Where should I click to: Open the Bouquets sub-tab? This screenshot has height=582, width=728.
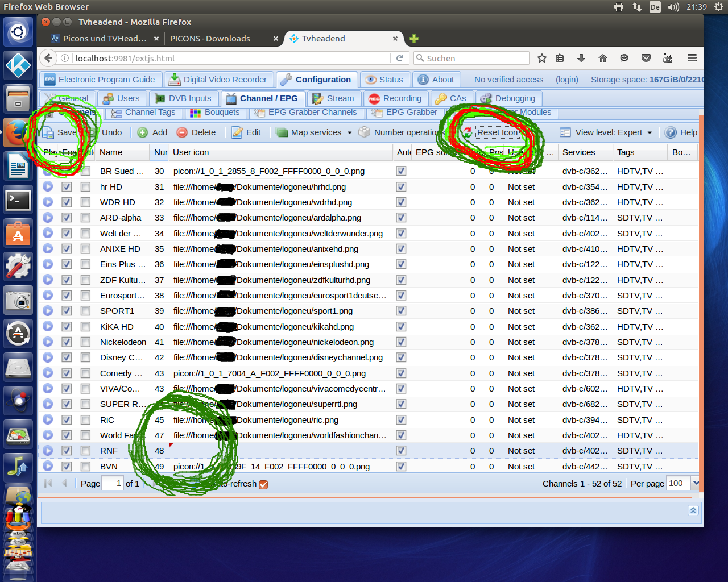(x=216, y=113)
